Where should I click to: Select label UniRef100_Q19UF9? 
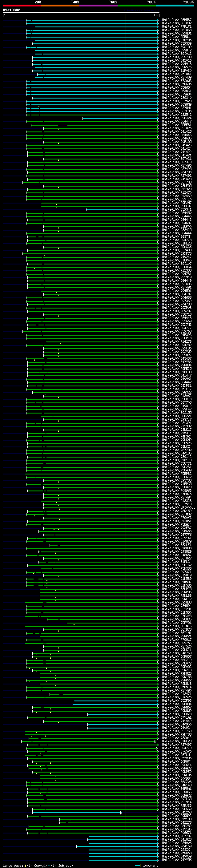point(176,575)
